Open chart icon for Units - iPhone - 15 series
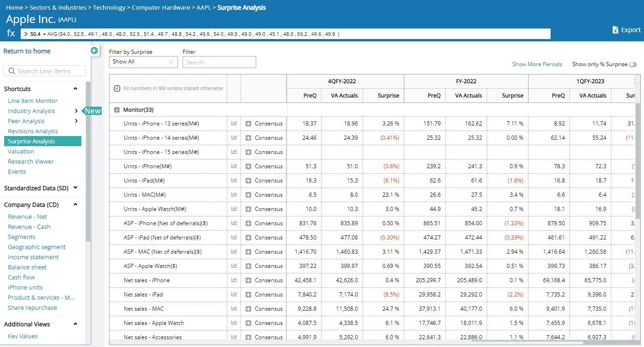 [x=234, y=152]
